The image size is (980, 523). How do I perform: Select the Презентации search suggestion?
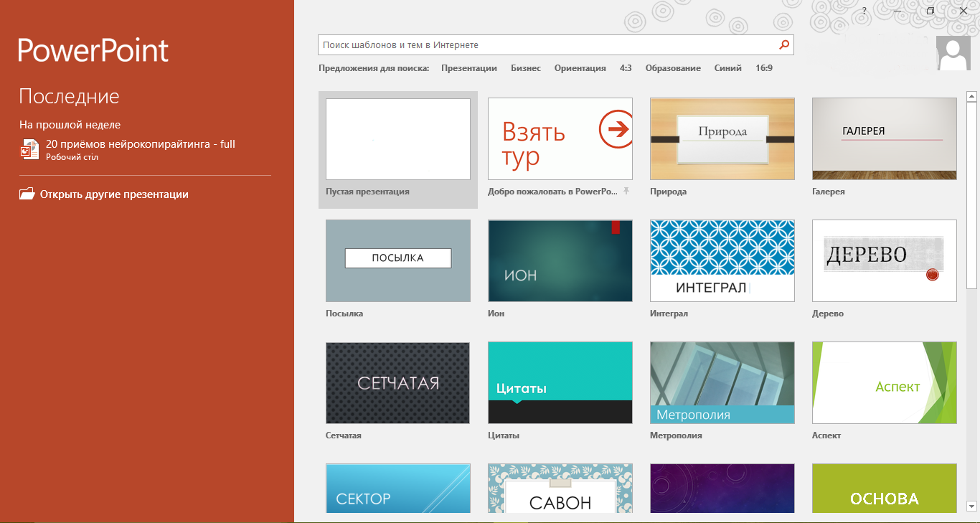click(x=468, y=68)
